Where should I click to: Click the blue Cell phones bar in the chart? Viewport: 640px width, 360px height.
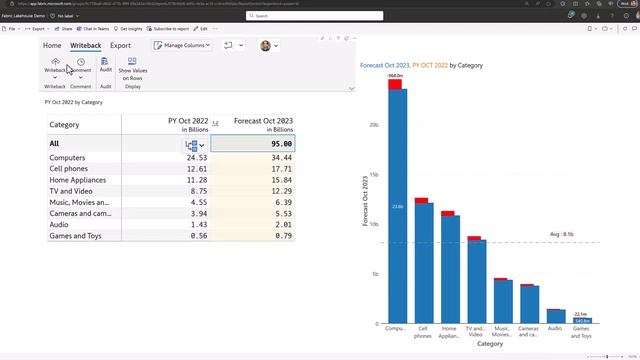click(424, 263)
